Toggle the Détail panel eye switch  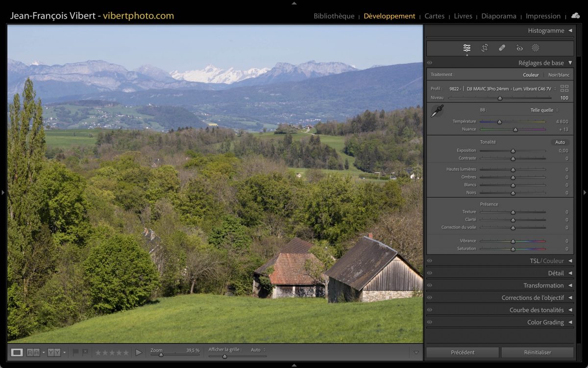(430, 273)
